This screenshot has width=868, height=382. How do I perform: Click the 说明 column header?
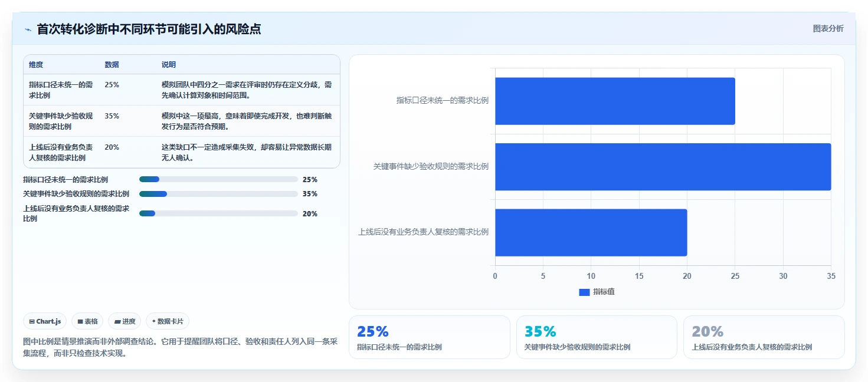click(x=169, y=64)
